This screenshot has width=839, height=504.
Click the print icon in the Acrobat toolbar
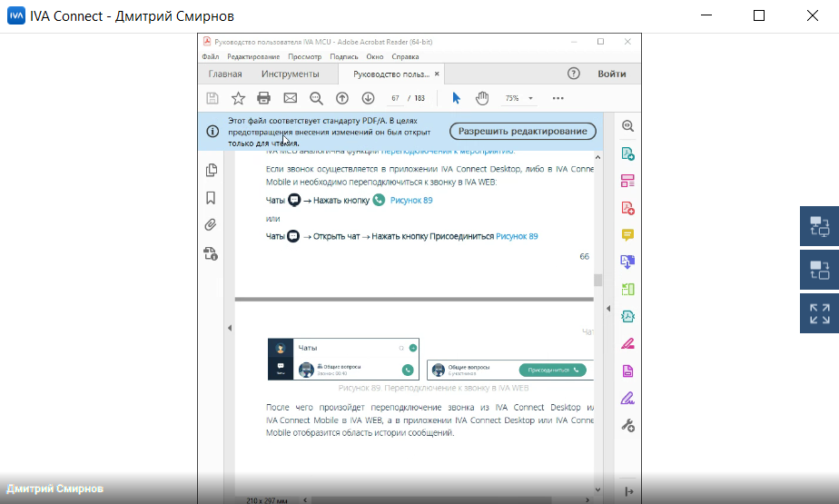pyautogui.click(x=263, y=98)
